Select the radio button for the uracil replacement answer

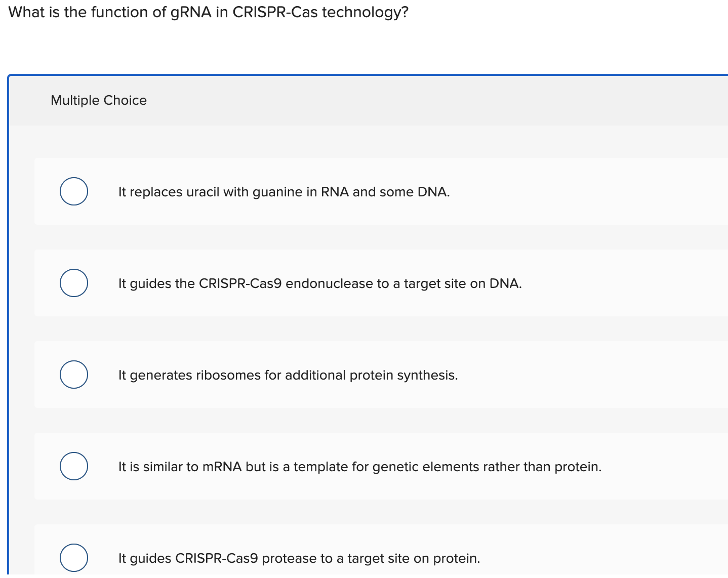click(73, 191)
